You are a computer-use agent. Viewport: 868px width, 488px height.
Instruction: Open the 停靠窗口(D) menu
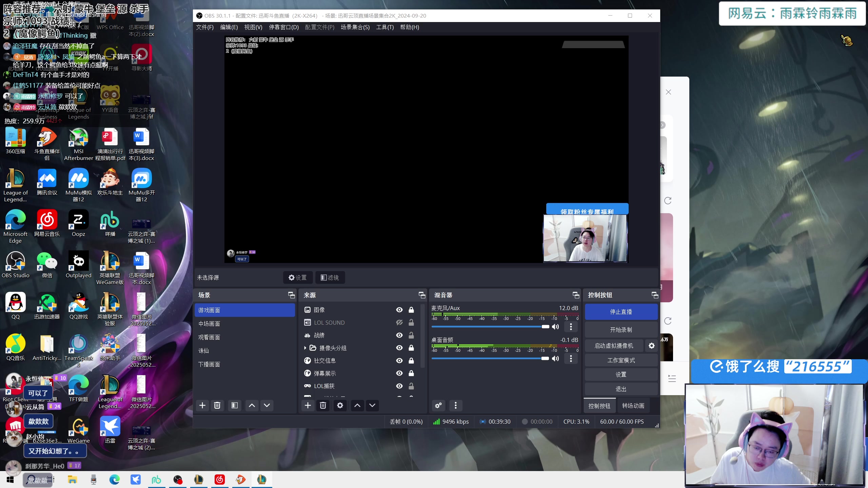point(284,27)
